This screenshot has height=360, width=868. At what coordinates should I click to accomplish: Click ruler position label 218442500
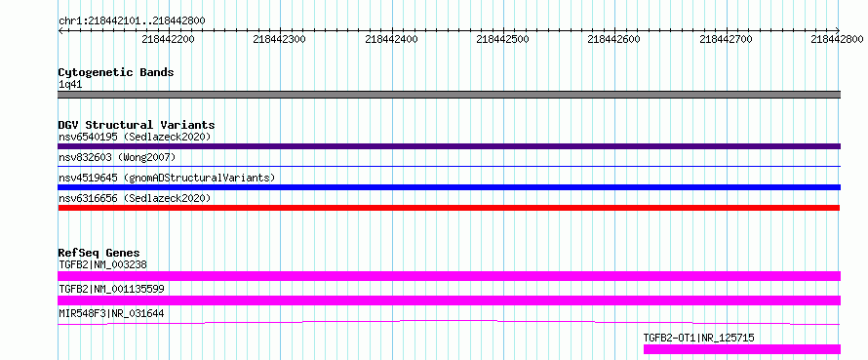tap(502, 39)
